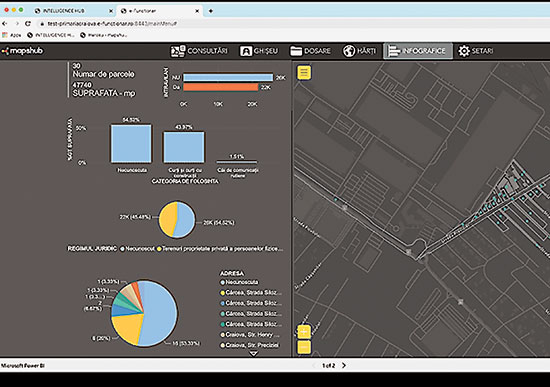Open the yellow hamburger menu on map
Screen dimensions: 550x387
(304, 73)
